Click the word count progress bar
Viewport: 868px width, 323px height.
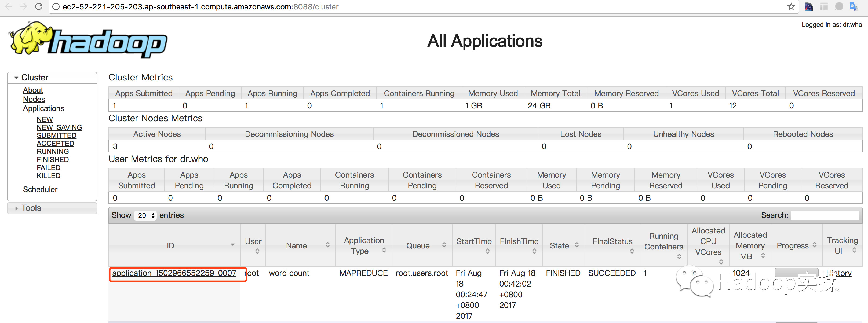click(x=796, y=273)
